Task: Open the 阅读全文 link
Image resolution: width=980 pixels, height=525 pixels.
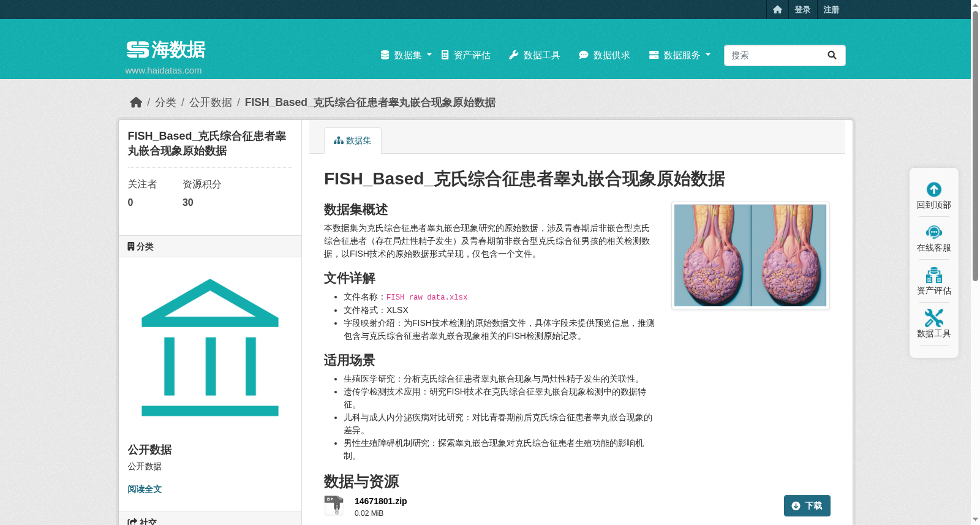Action: point(145,489)
